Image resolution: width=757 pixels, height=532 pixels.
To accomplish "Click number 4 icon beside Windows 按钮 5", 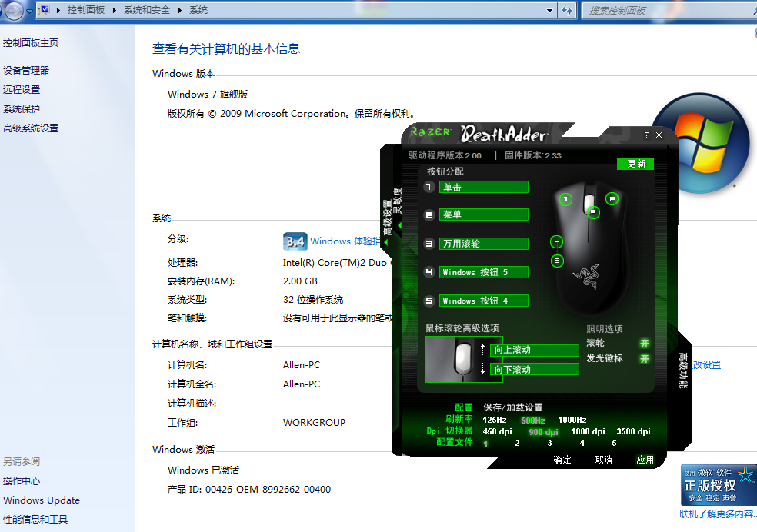I will [429, 272].
